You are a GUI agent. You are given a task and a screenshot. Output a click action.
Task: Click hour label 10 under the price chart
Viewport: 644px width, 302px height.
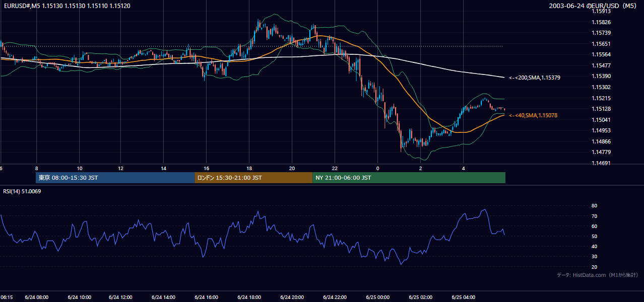coord(80,168)
